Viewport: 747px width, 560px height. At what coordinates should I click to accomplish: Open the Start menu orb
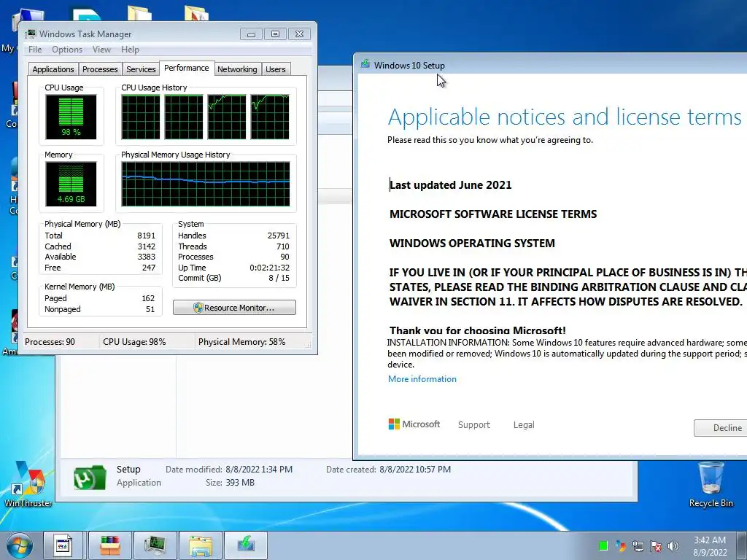point(19,545)
